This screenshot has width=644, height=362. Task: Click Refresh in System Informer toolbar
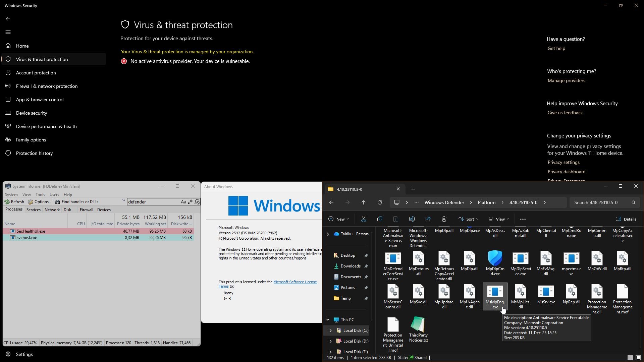(x=14, y=202)
